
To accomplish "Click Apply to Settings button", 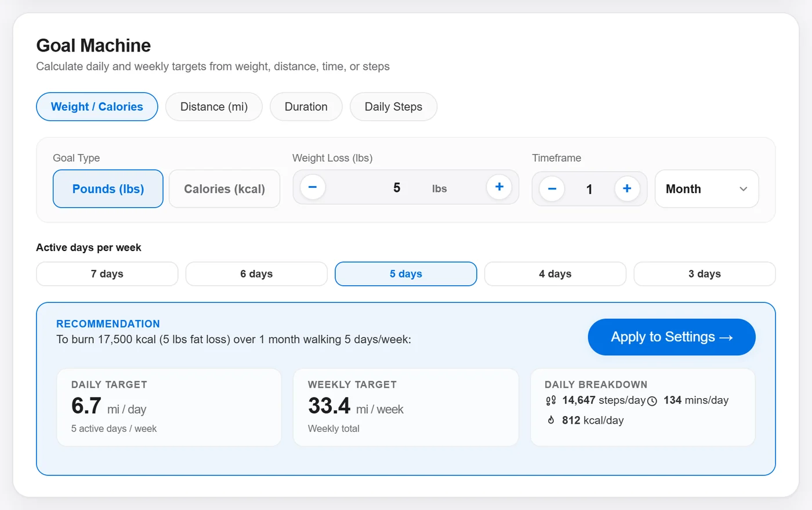I will coord(672,337).
